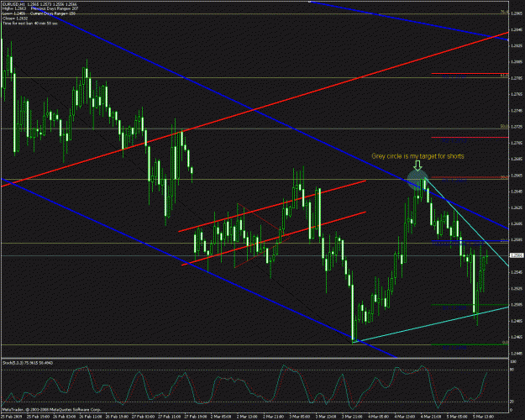Click the down arrow marker above the grey circle

[417, 165]
